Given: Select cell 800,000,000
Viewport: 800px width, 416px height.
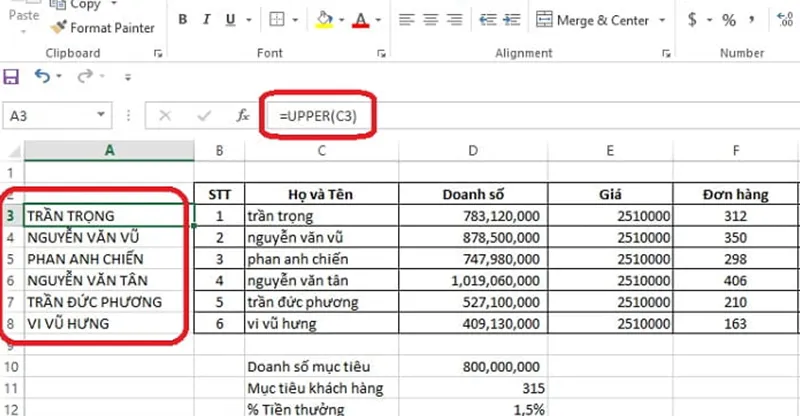Looking at the screenshot, I should [473, 366].
